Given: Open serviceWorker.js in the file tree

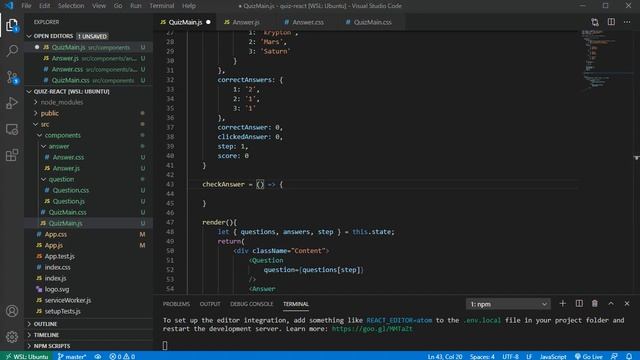Looking at the screenshot, I should 68,300.
